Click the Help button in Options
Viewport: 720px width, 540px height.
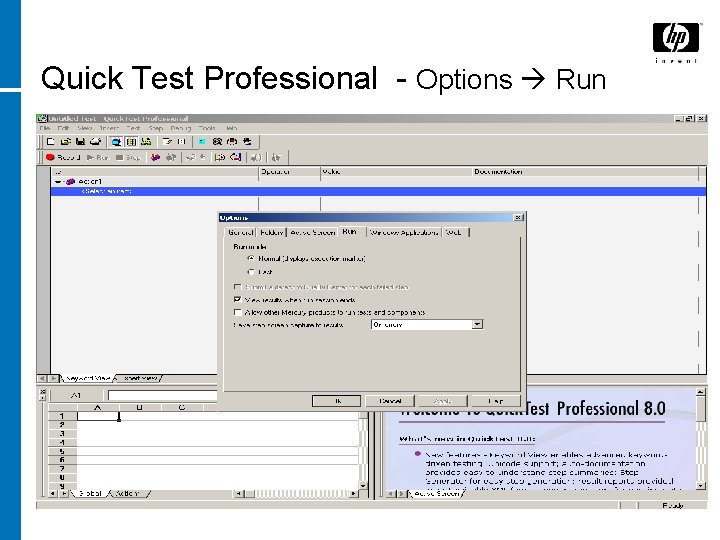[496, 401]
